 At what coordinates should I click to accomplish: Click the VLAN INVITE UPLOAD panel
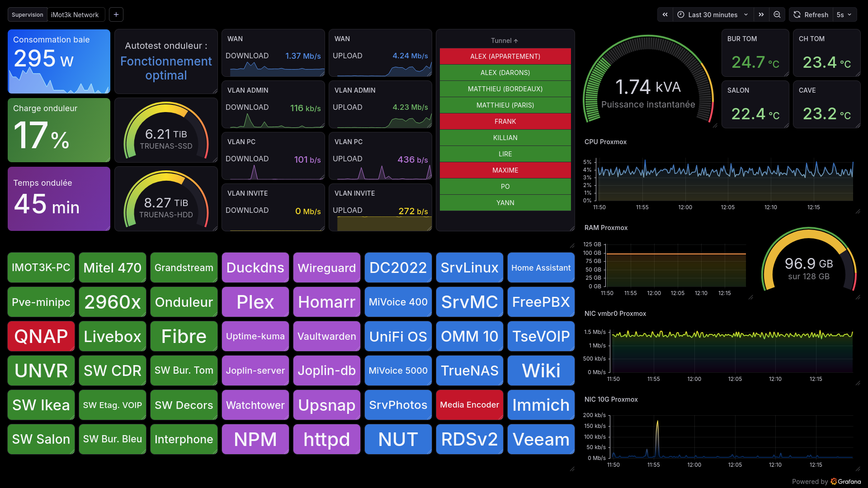[380, 207]
